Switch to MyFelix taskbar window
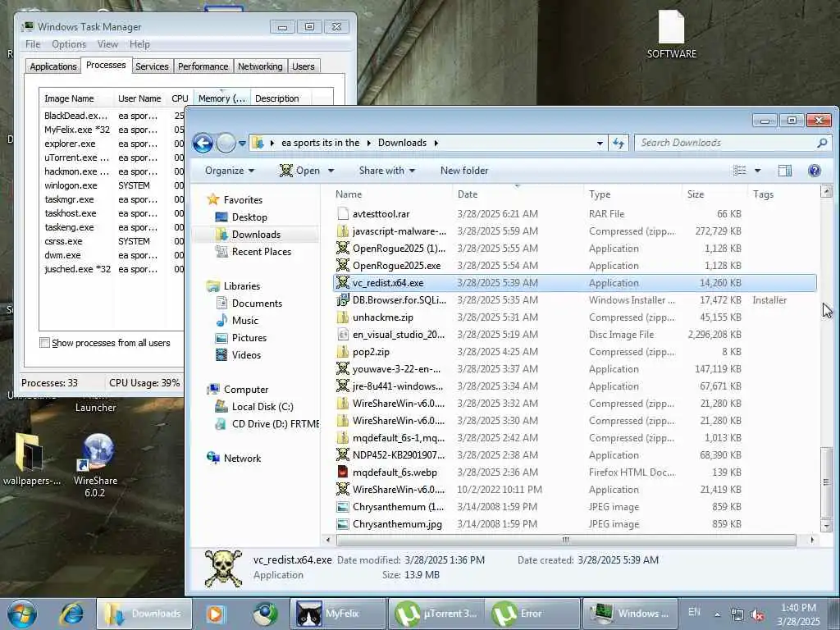Image resolution: width=840 pixels, height=630 pixels. tap(338, 614)
